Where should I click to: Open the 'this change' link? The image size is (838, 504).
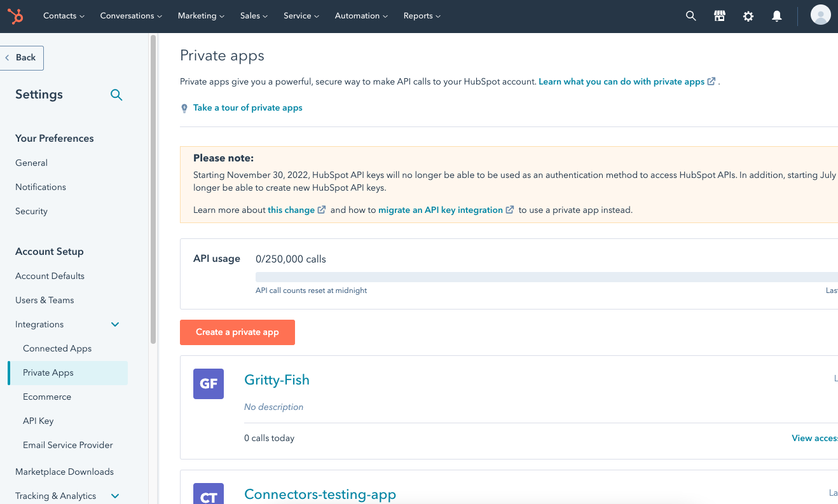click(x=291, y=210)
